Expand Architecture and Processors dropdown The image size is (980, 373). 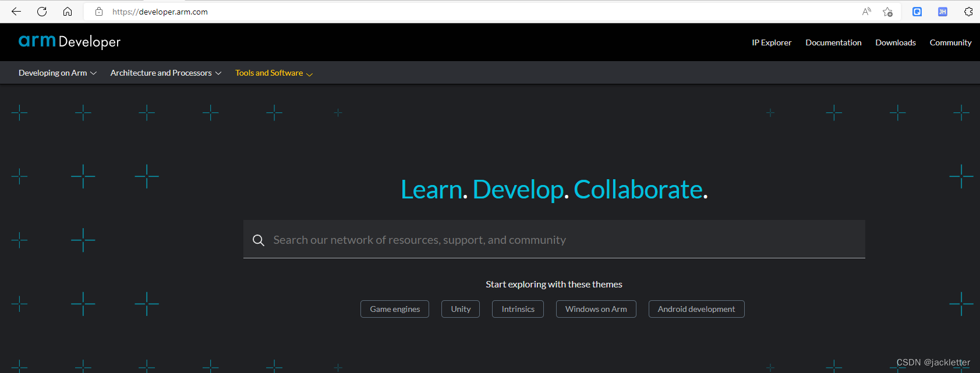165,73
